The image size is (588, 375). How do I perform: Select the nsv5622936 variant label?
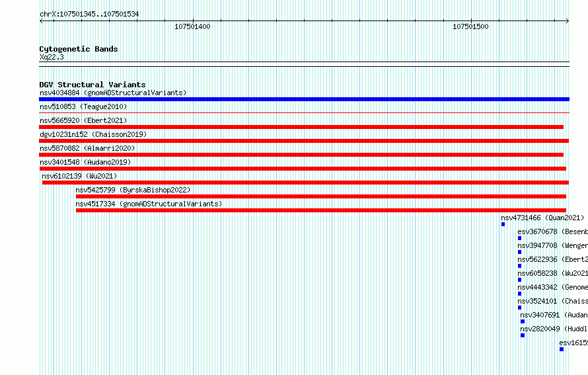[x=553, y=259]
